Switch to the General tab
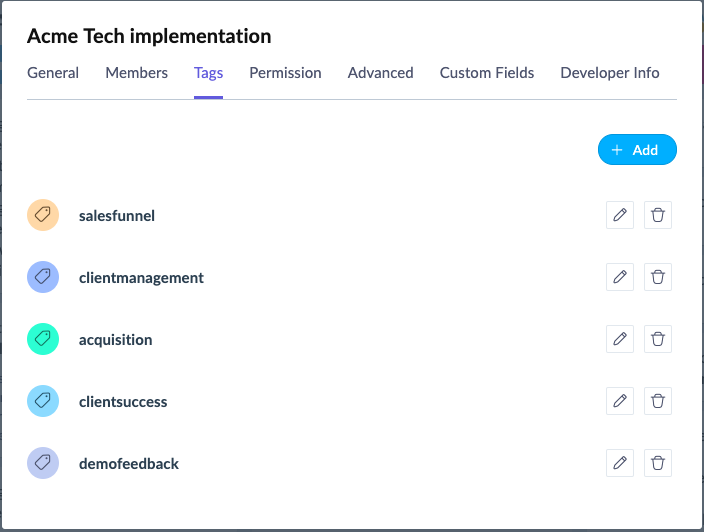 (x=53, y=73)
